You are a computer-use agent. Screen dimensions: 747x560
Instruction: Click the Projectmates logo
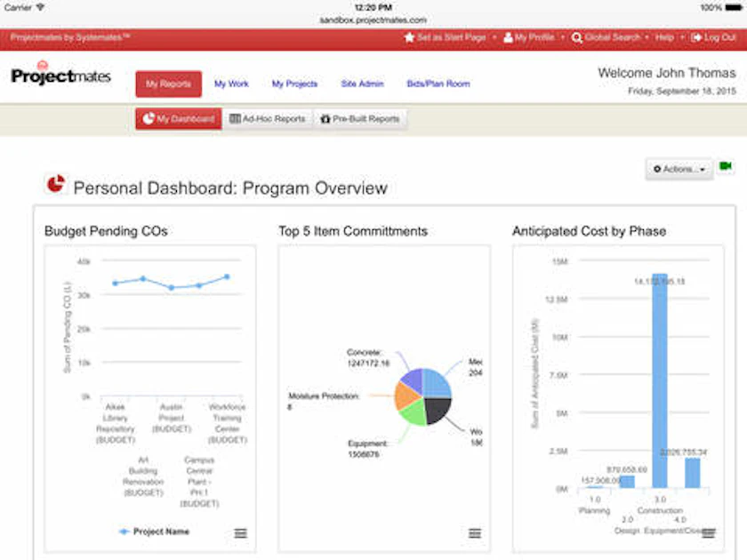pyautogui.click(x=61, y=74)
